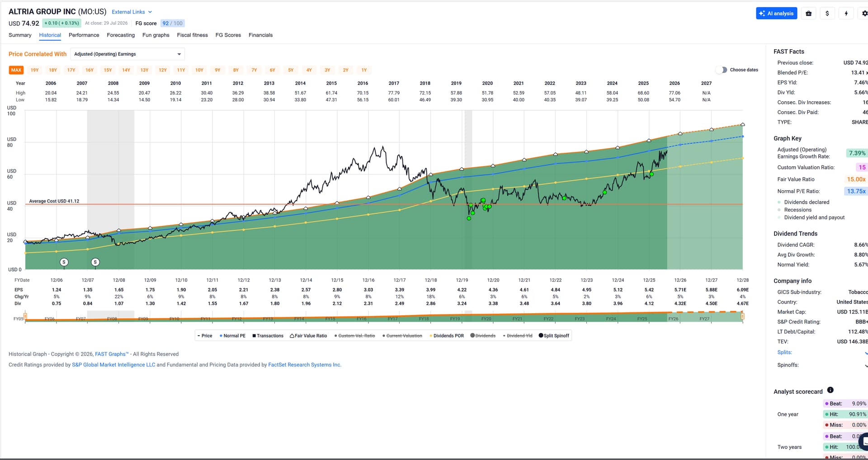
Task: Open the Price Correlated With dropdown
Action: click(127, 54)
